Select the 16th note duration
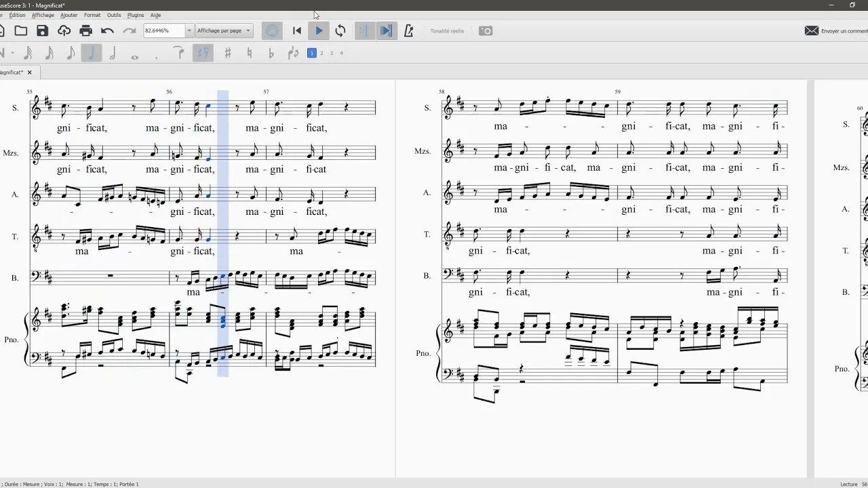Screen dimensions: 868x488 coord(49,53)
